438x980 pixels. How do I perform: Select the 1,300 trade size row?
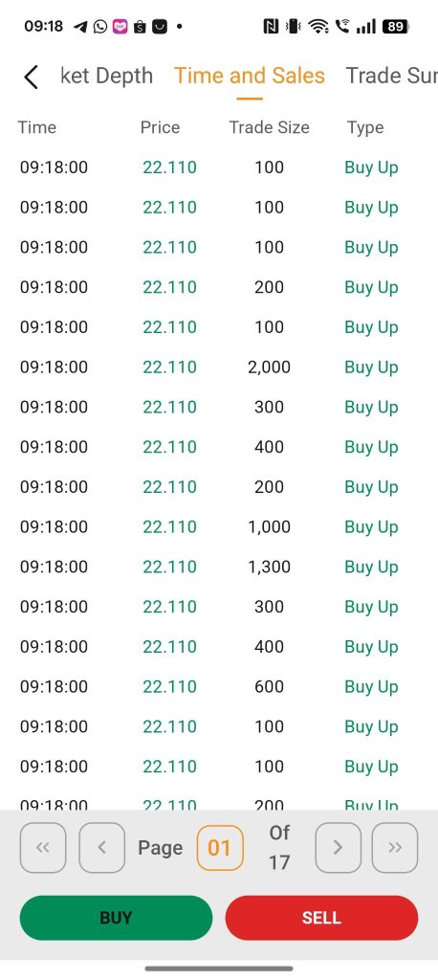click(x=219, y=567)
